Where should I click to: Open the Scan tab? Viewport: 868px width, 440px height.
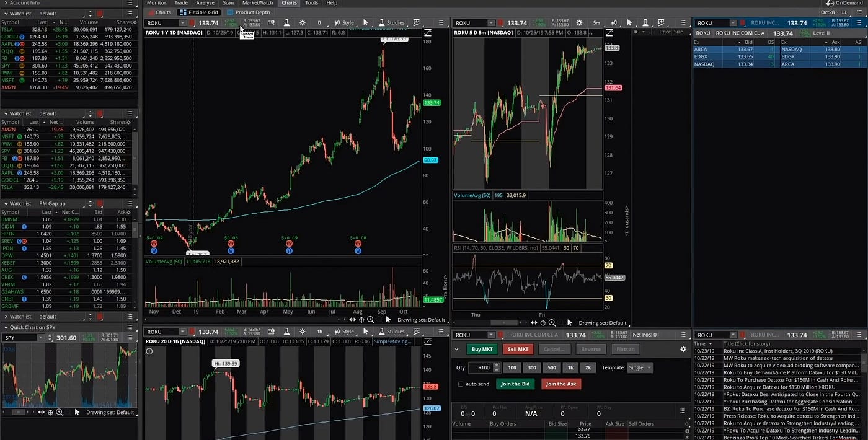[x=228, y=3]
